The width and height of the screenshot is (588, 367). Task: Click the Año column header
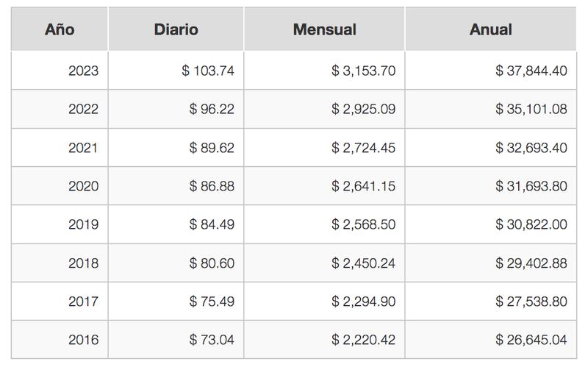[60, 29]
